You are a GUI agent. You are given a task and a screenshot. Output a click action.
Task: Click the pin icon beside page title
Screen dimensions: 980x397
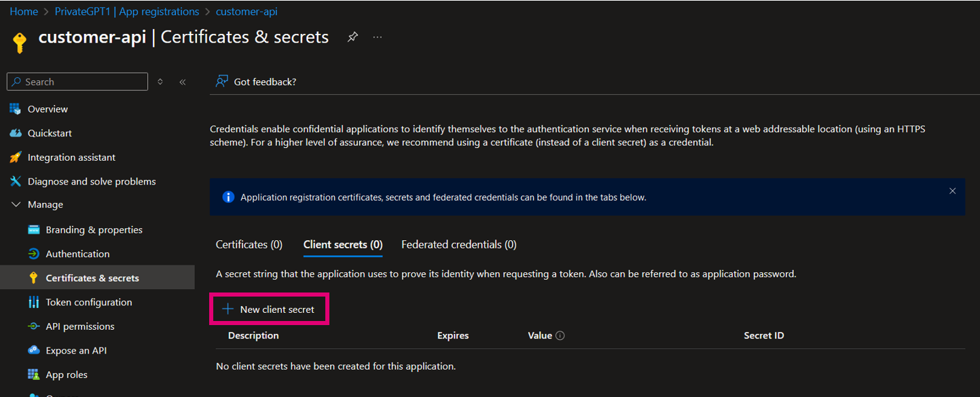[352, 37]
